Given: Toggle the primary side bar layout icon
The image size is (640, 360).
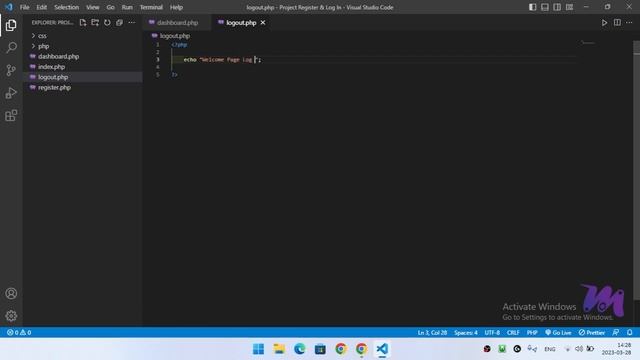Looking at the screenshot, I should point(532,7).
